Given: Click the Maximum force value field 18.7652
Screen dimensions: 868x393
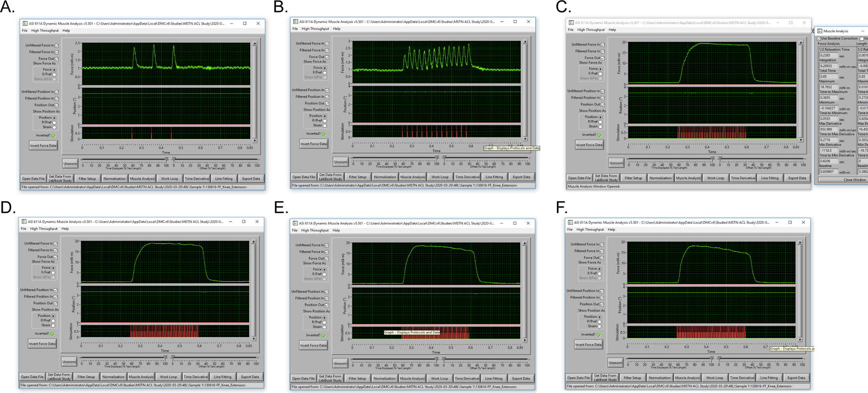Looking at the screenshot, I should (x=828, y=87).
